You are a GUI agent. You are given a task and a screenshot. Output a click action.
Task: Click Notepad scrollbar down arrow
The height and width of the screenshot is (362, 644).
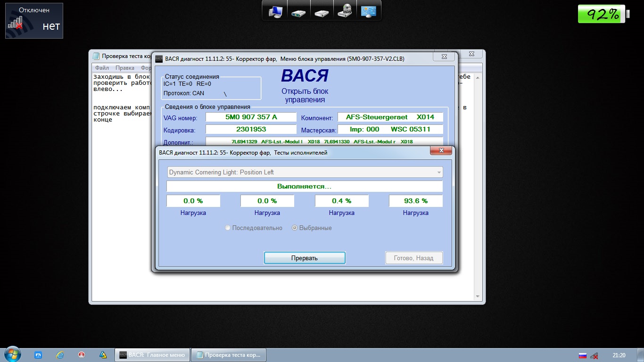pos(478,296)
